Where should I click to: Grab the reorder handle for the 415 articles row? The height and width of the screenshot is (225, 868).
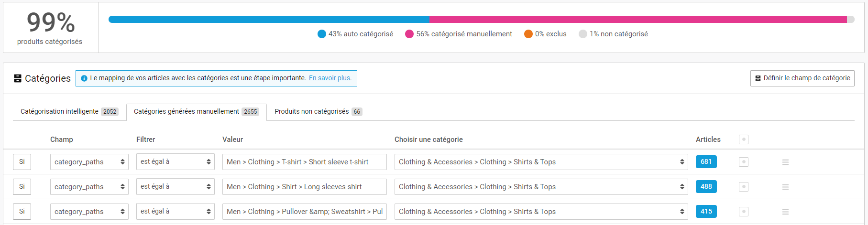click(785, 212)
